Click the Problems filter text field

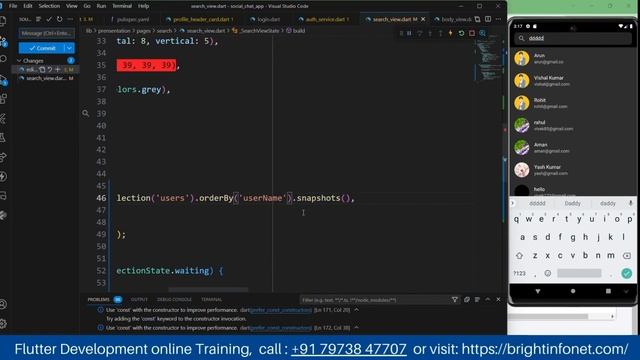[x=374, y=300]
